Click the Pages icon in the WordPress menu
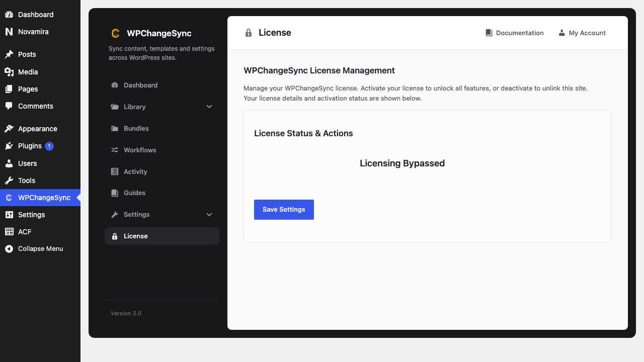Viewport: 644px width, 362px height. pos(9,89)
